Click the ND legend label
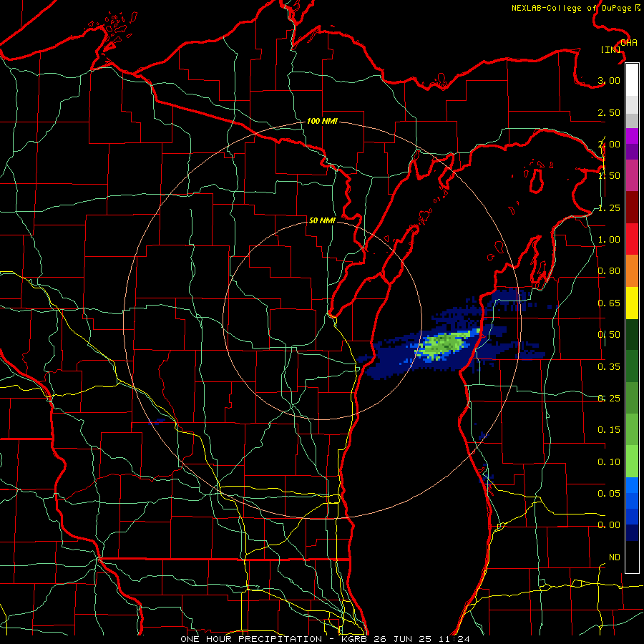The image size is (644, 644). point(615,557)
